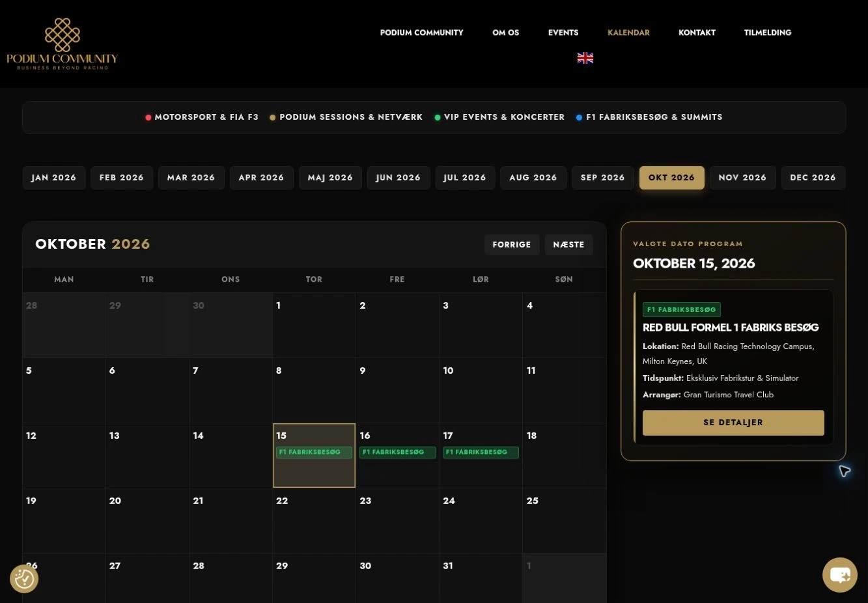Click the Se Detaljer button
The height and width of the screenshot is (603, 868).
coord(733,423)
